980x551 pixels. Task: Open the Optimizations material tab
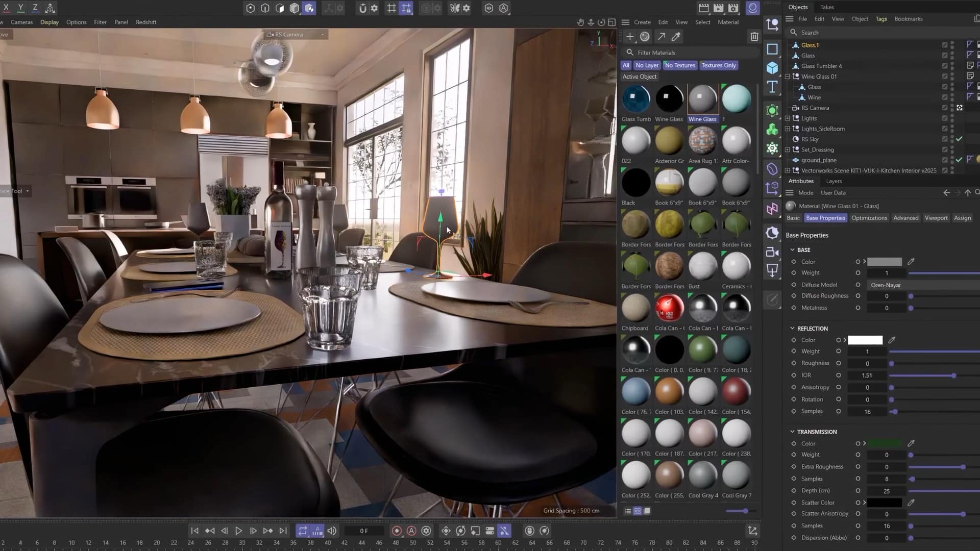[x=869, y=218]
